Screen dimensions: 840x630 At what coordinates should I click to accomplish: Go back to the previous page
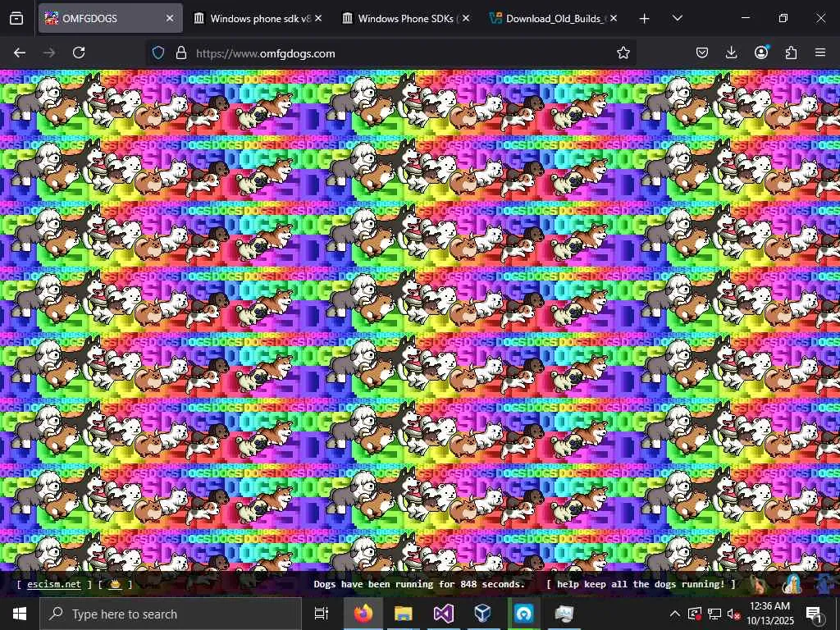(x=20, y=53)
